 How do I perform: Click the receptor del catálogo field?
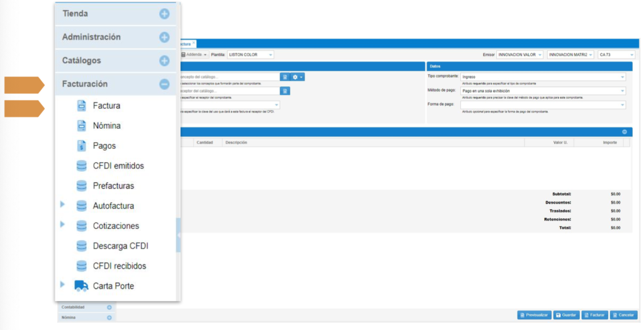tap(230, 91)
